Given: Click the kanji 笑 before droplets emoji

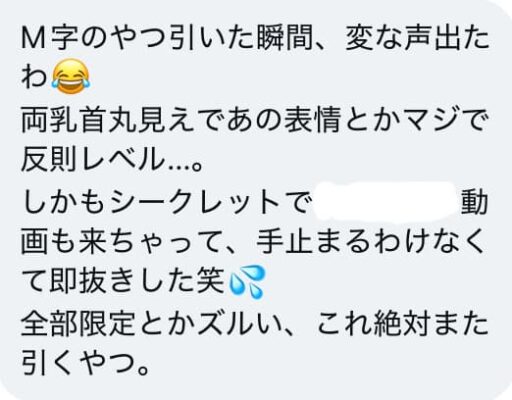Looking at the screenshot, I should (x=210, y=282).
